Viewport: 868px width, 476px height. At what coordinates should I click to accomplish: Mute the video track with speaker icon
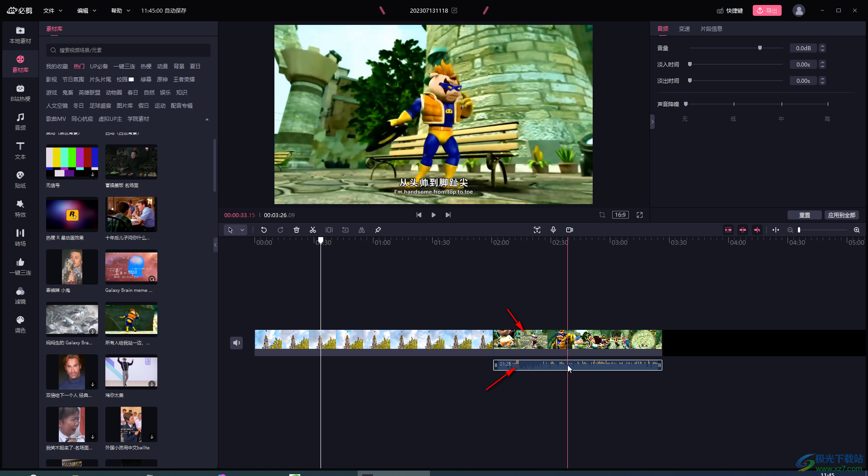(x=236, y=343)
